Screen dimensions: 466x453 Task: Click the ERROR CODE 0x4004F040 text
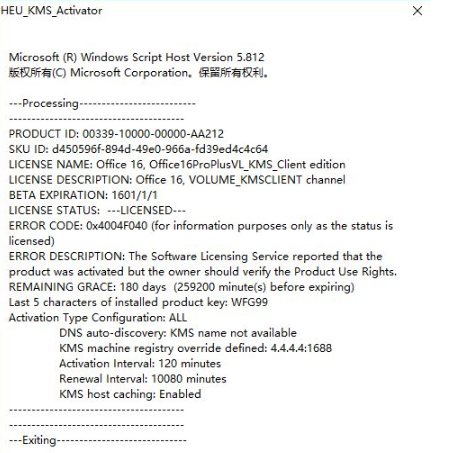point(78,226)
